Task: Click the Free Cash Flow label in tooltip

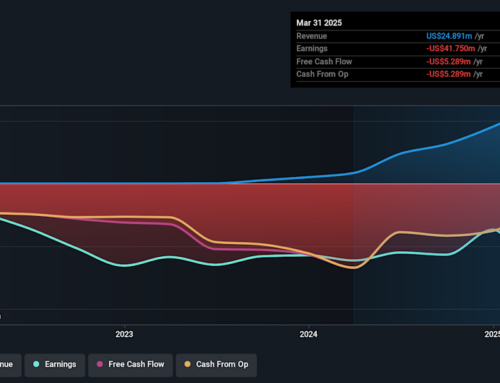Action: click(x=324, y=62)
